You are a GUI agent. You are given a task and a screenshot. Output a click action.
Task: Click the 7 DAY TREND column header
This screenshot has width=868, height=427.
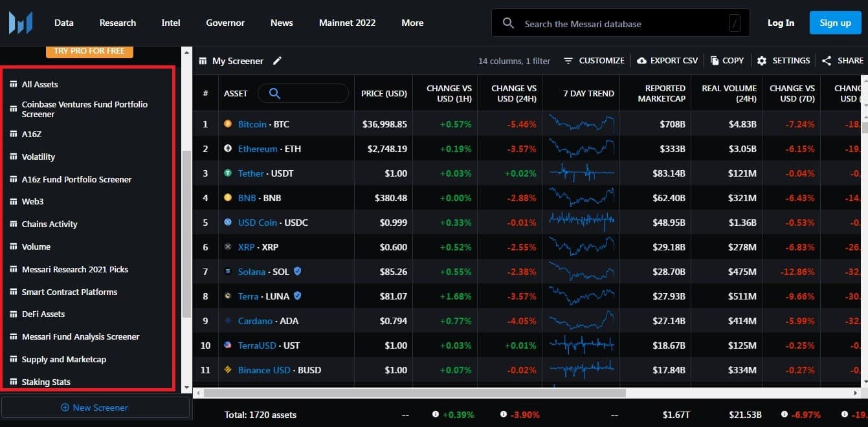point(588,93)
